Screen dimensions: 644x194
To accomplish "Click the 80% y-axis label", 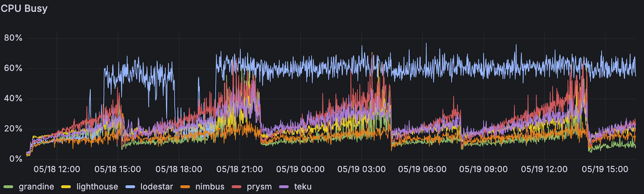I will 13,38.
